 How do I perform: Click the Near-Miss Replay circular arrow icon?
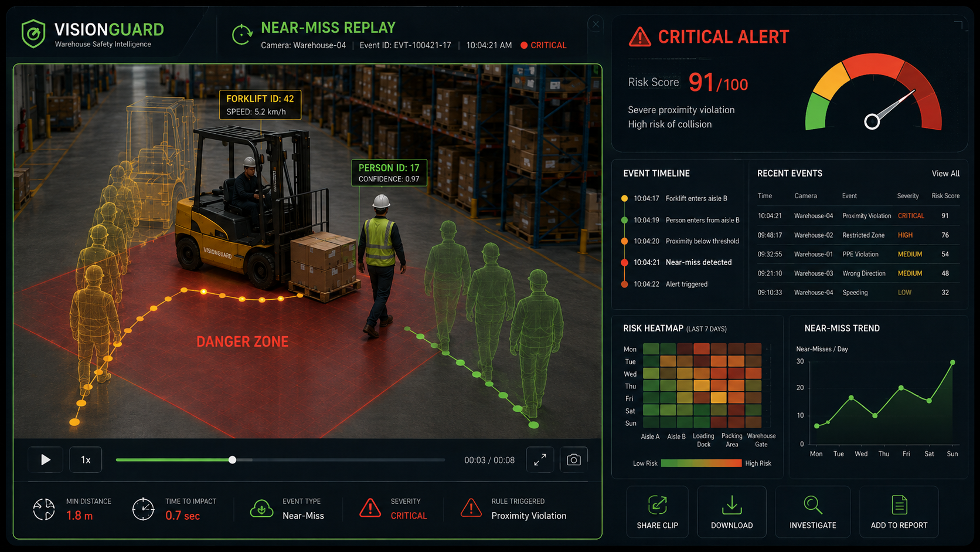point(241,35)
